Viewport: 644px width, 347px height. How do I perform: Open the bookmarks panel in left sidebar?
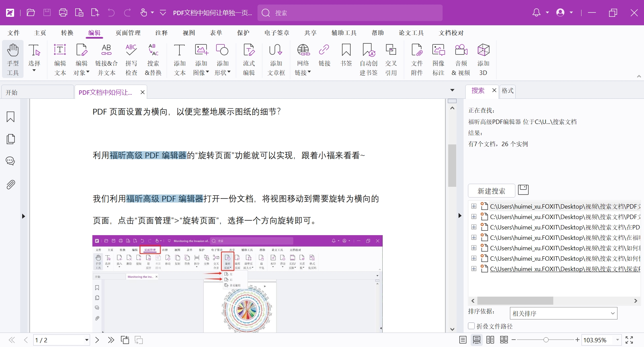[x=10, y=117]
